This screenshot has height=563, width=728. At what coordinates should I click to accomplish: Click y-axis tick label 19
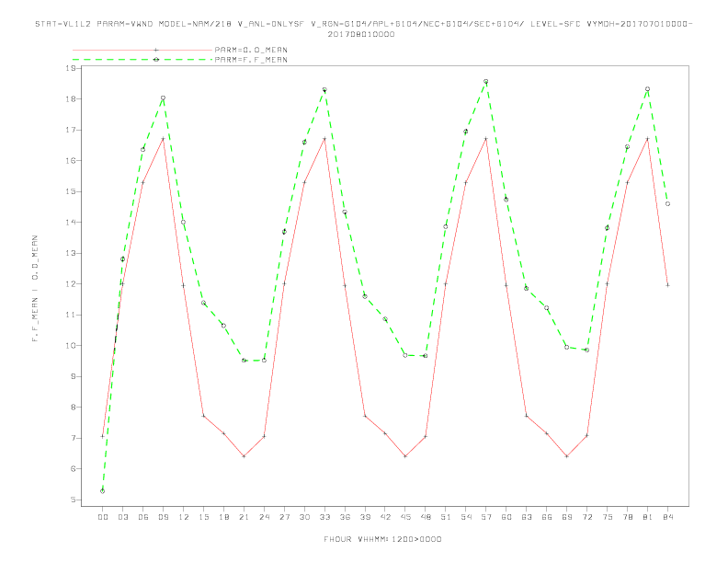(71, 68)
